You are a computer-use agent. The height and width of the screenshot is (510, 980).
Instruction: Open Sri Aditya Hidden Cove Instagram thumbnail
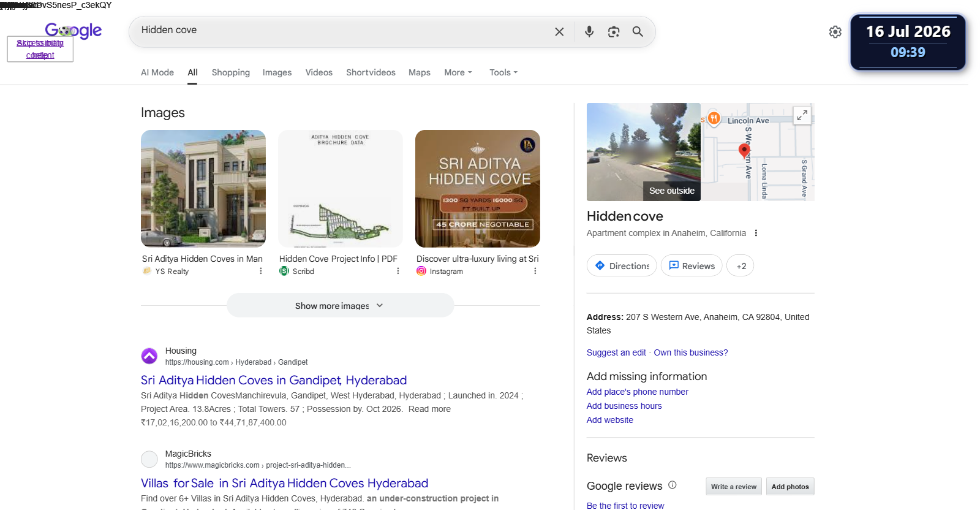click(x=478, y=189)
